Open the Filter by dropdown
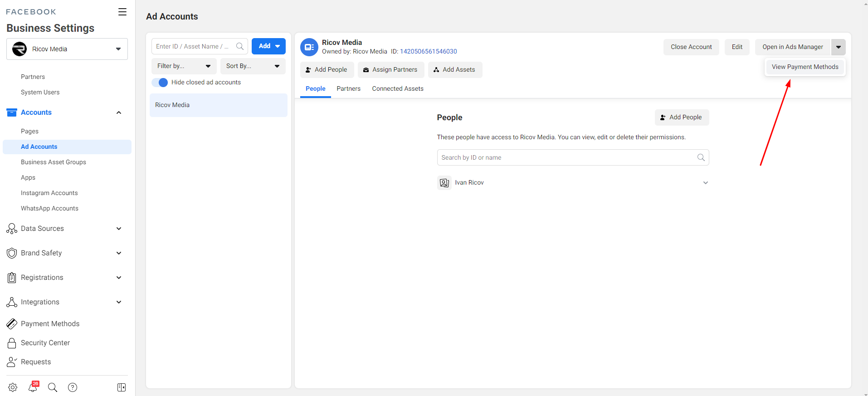The width and height of the screenshot is (868, 396). tap(184, 66)
